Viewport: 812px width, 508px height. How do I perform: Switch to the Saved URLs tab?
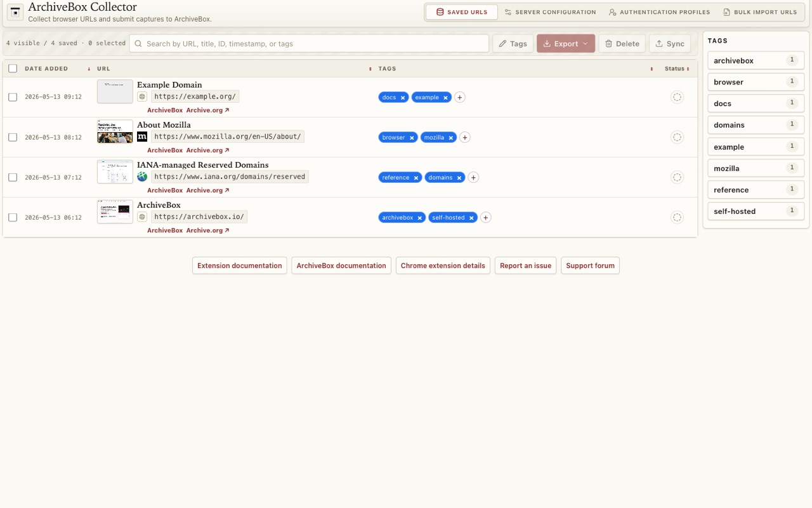click(462, 12)
